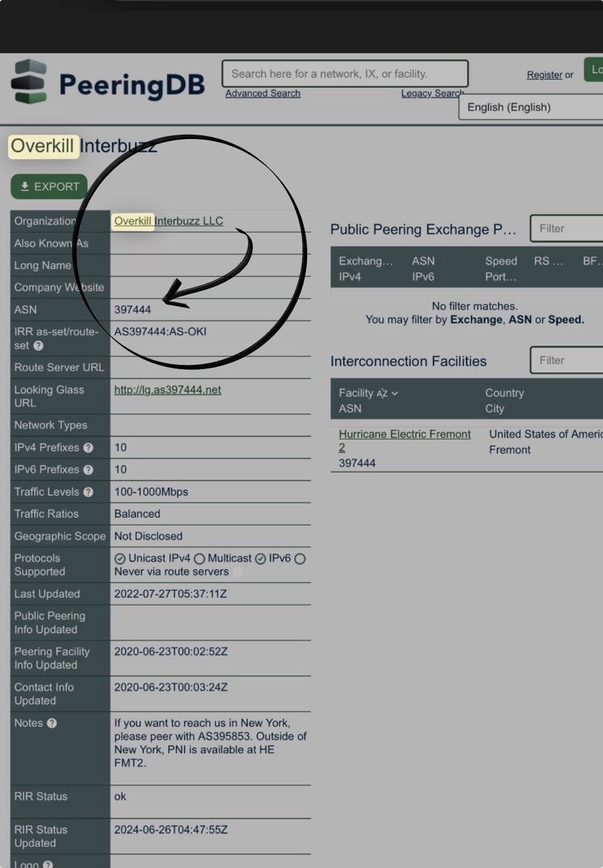Click the Network Types field label
The width and height of the screenshot is (603, 868).
[x=51, y=425]
